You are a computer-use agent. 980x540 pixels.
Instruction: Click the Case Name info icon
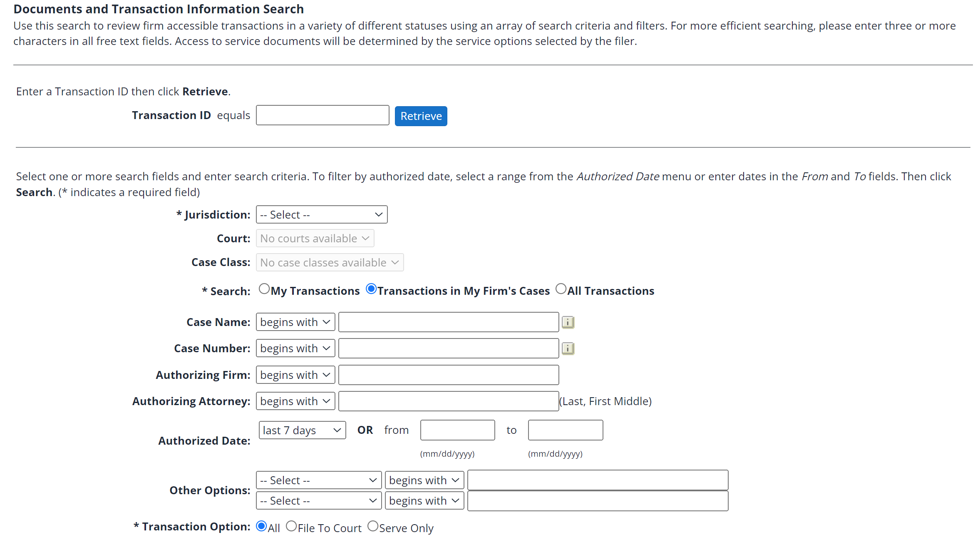568,322
